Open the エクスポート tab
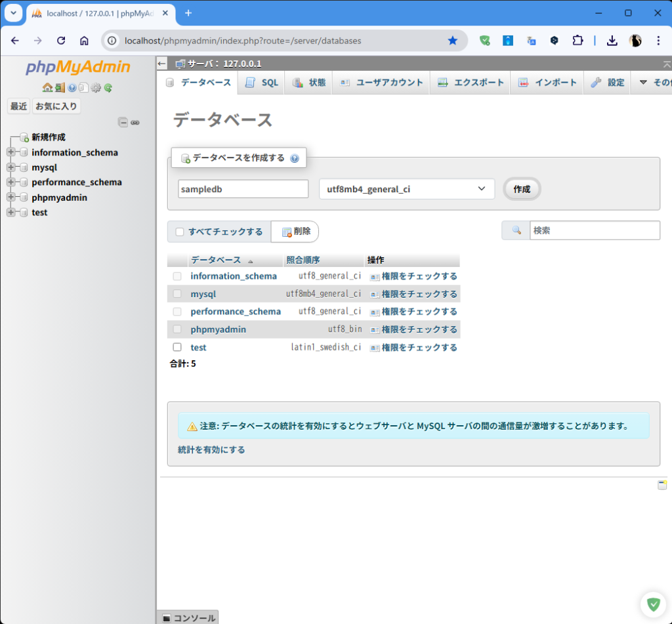 pyautogui.click(x=471, y=83)
